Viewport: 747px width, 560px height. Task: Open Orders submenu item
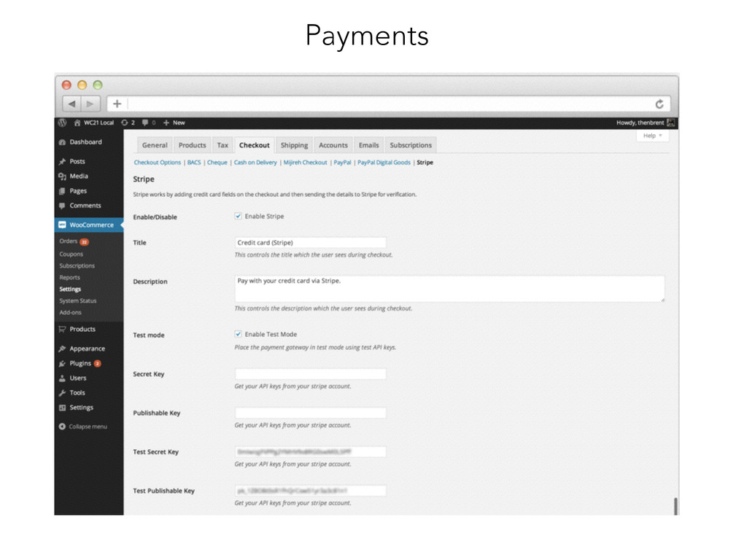coord(69,241)
